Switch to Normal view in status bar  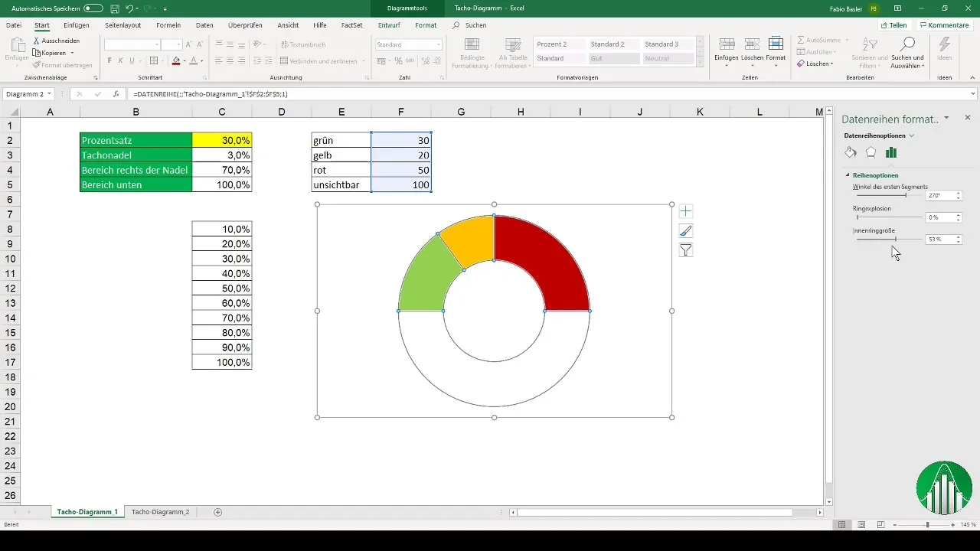[x=841, y=524]
